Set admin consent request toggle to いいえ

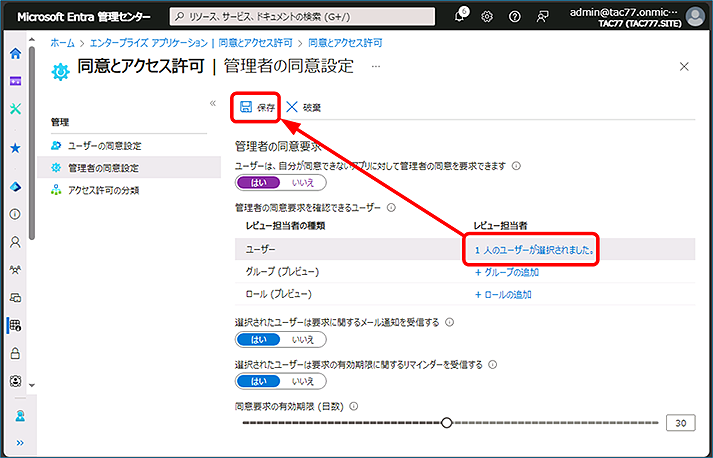303,183
